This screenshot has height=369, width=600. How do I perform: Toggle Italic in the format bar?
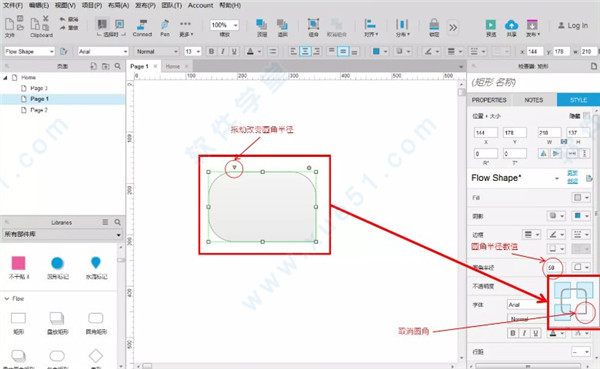click(223, 51)
